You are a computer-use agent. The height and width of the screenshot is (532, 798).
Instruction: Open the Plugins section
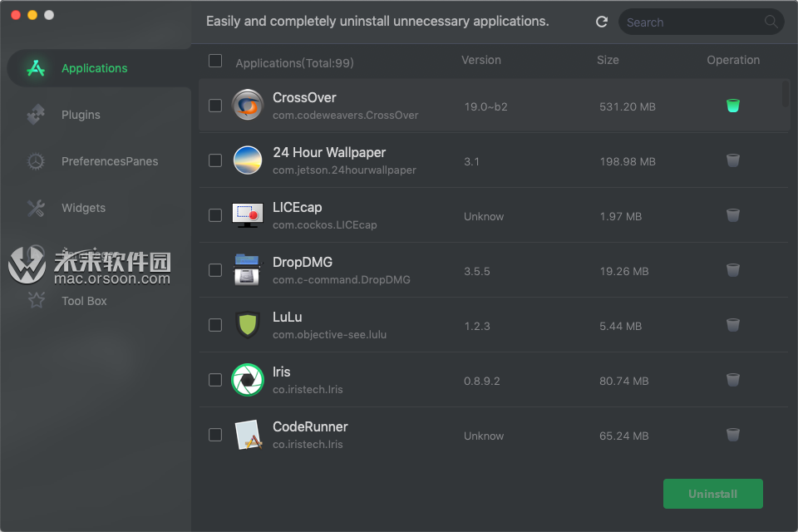pyautogui.click(x=81, y=115)
